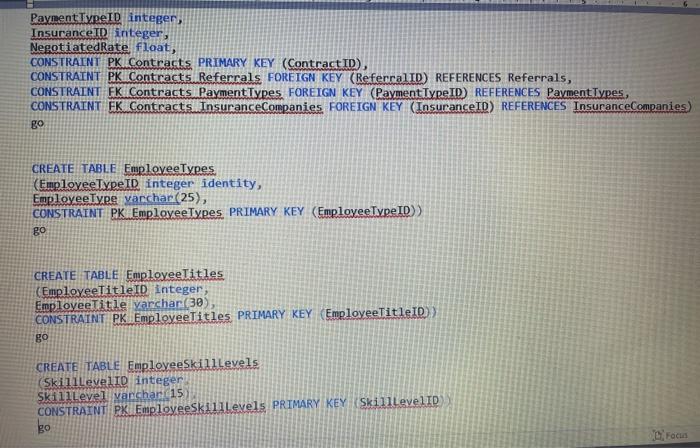Click the text 'SkillLevel varchar(15),'
This screenshot has height=448, width=700.
click(x=117, y=396)
